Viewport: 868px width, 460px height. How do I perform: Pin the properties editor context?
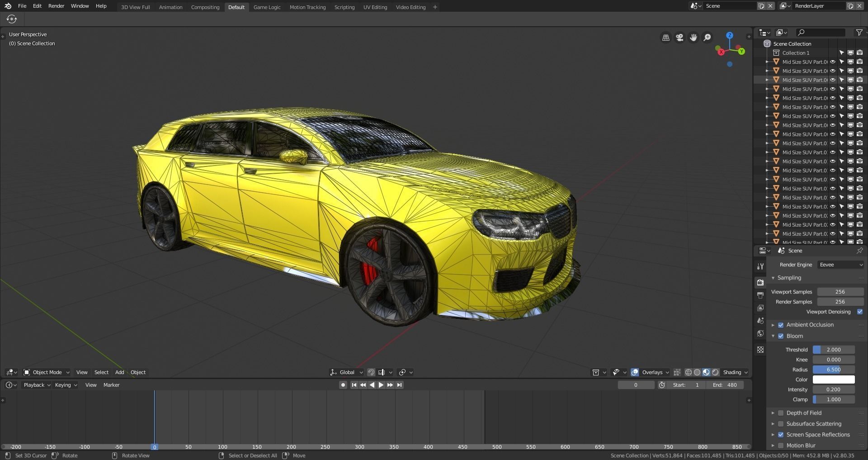[859, 251]
